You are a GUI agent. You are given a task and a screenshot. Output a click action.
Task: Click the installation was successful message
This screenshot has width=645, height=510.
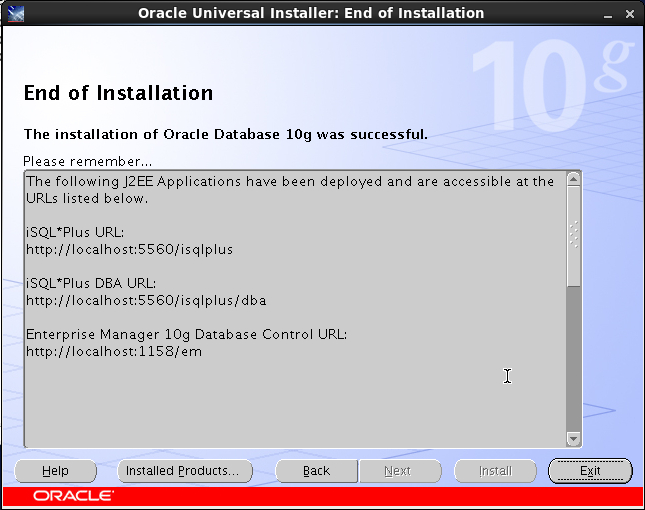(x=225, y=134)
